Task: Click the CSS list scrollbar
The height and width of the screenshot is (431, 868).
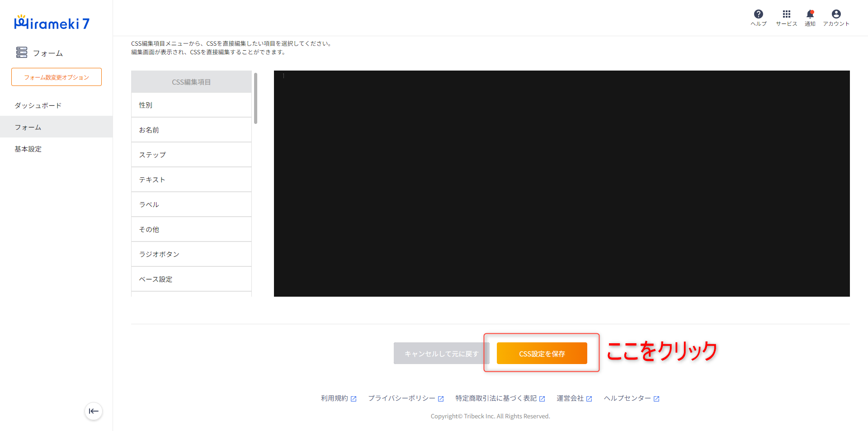Action: (255, 99)
